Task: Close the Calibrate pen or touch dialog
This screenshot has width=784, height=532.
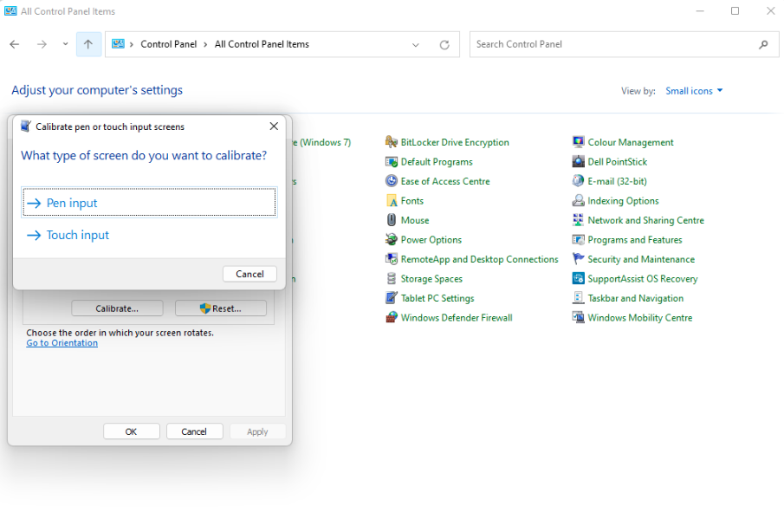Action: point(274,127)
